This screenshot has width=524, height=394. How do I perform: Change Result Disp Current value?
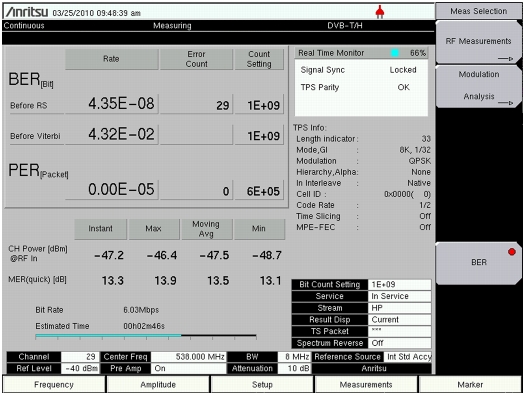[399, 320]
